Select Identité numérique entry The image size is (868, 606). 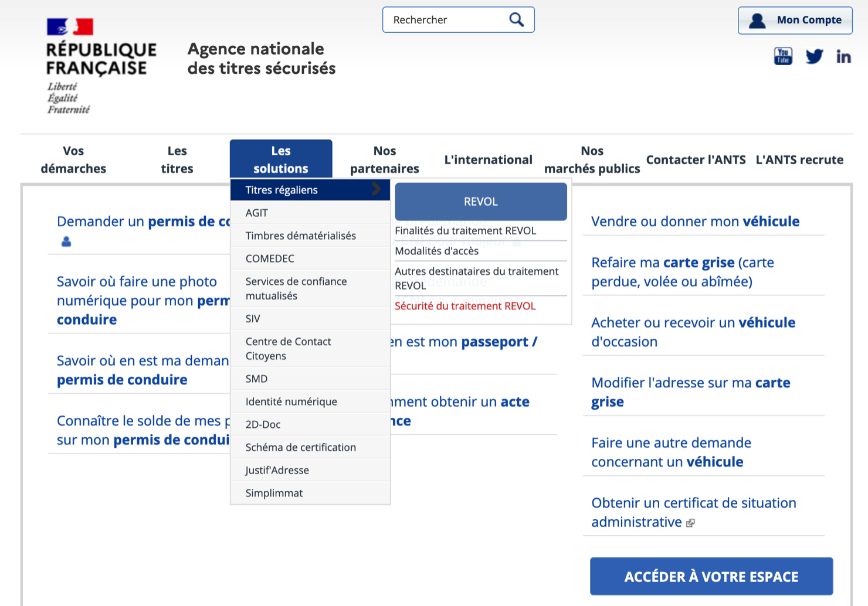click(x=310, y=401)
